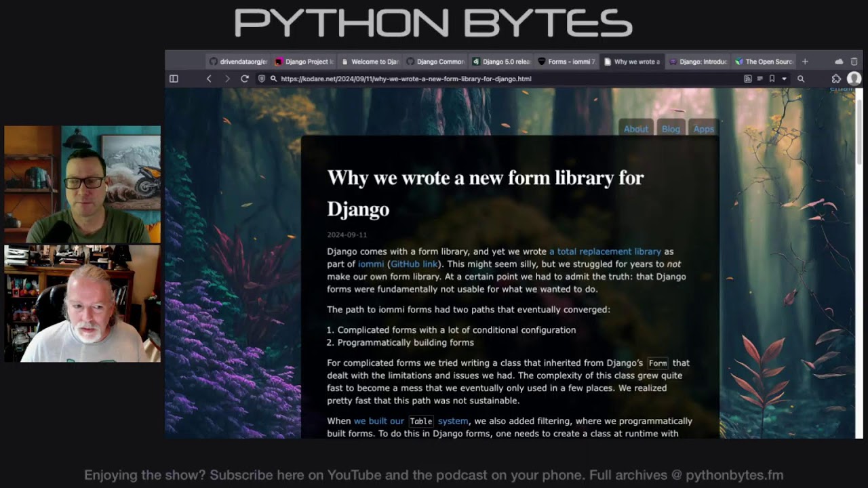Open the search magnifier in toolbar
868x488 pixels.
(x=801, y=79)
